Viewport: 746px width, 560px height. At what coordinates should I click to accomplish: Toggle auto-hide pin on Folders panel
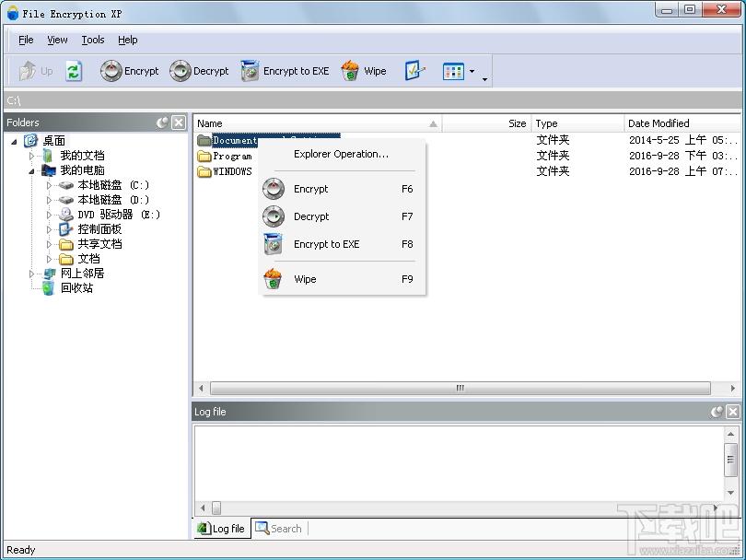point(163,122)
